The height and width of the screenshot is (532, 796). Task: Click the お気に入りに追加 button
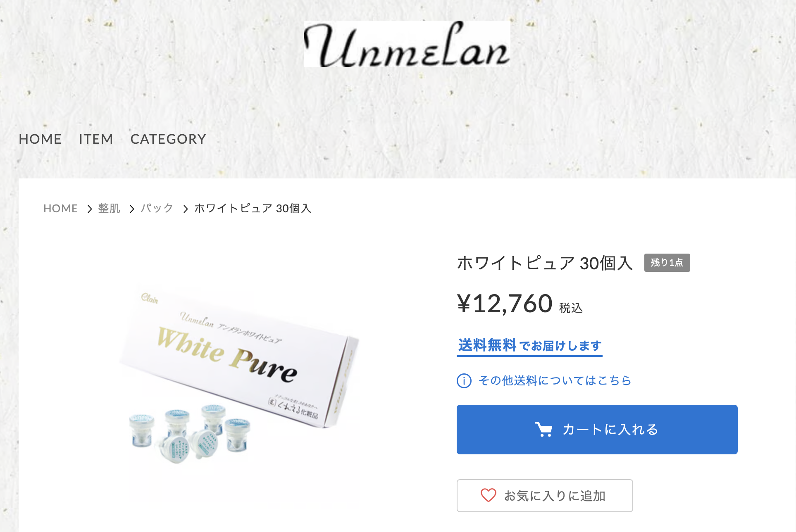(x=545, y=496)
